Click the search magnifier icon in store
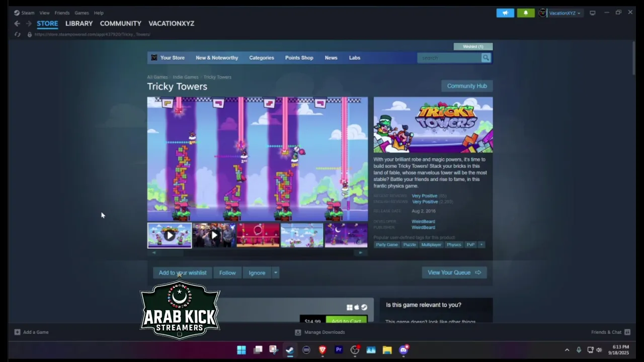Screen dimensions: 644x362 click(x=486, y=58)
